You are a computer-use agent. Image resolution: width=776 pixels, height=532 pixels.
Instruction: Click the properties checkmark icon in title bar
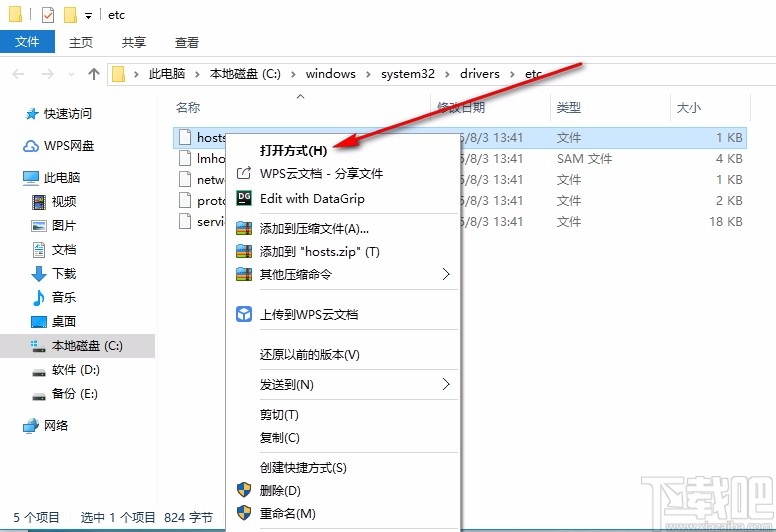(48, 15)
